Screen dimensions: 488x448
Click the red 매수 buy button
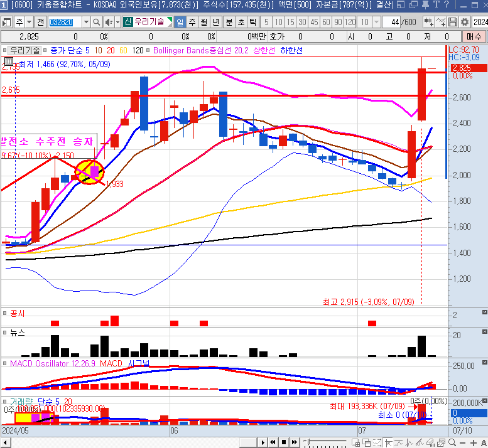point(473,36)
